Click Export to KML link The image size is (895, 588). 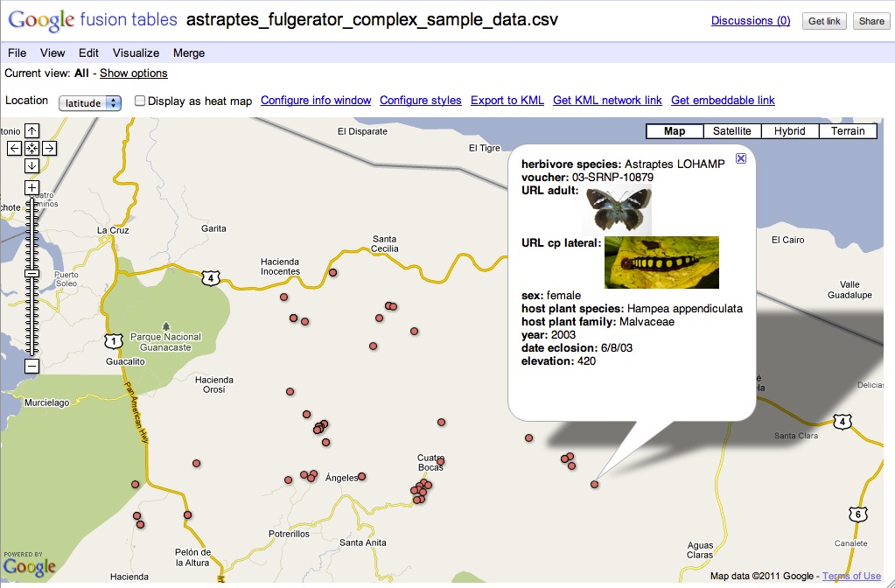[507, 101]
